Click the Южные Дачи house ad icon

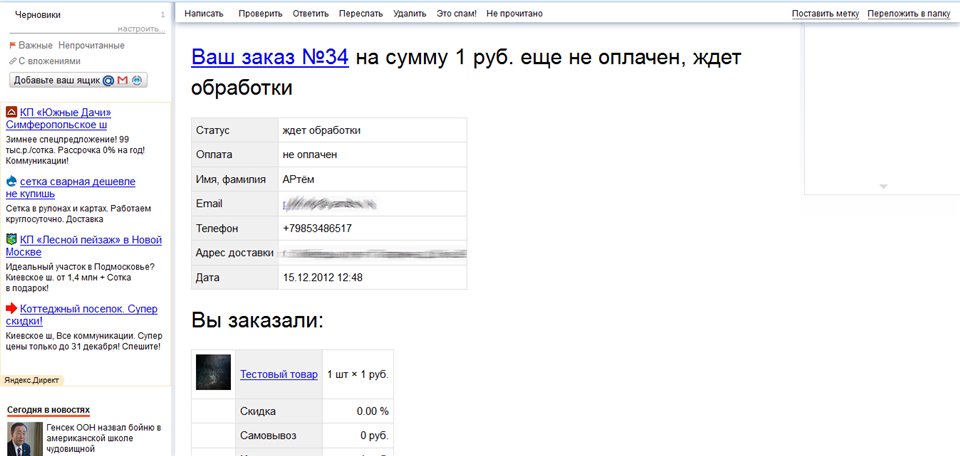click(11, 112)
